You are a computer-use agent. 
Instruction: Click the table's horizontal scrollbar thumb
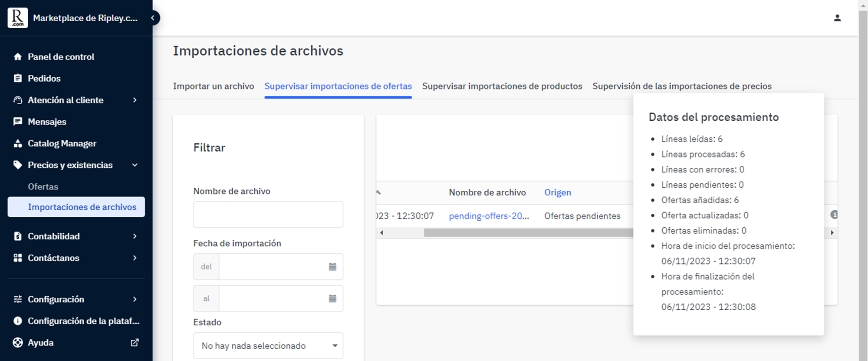click(529, 233)
